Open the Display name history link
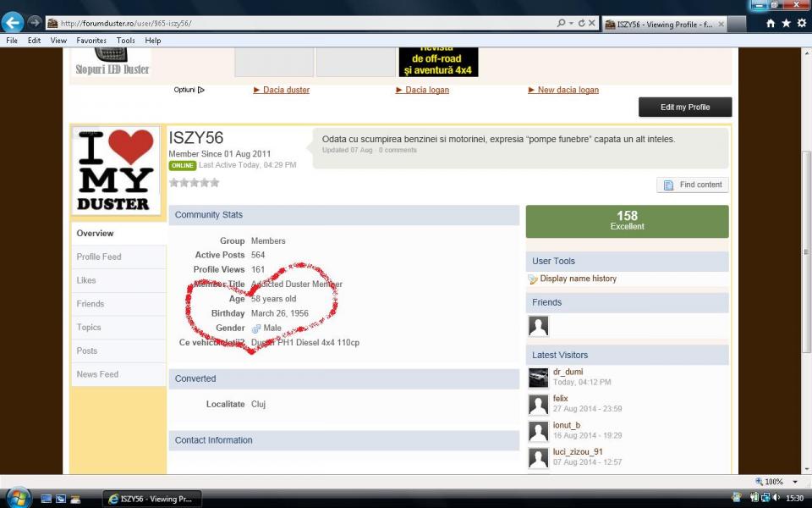 coord(578,279)
